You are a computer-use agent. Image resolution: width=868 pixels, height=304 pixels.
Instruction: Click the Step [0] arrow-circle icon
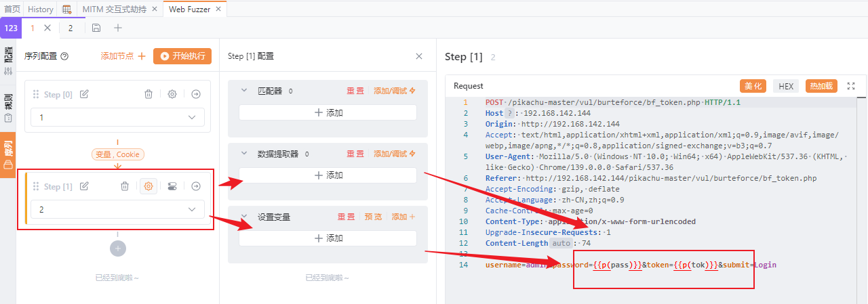(x=196, y=94)
